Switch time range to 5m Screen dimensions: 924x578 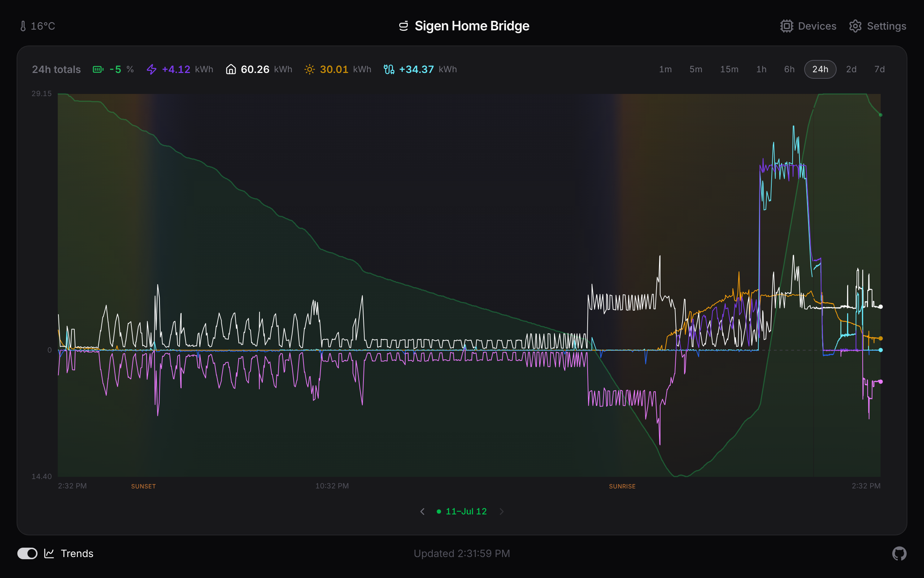click(x=696, y=69)
